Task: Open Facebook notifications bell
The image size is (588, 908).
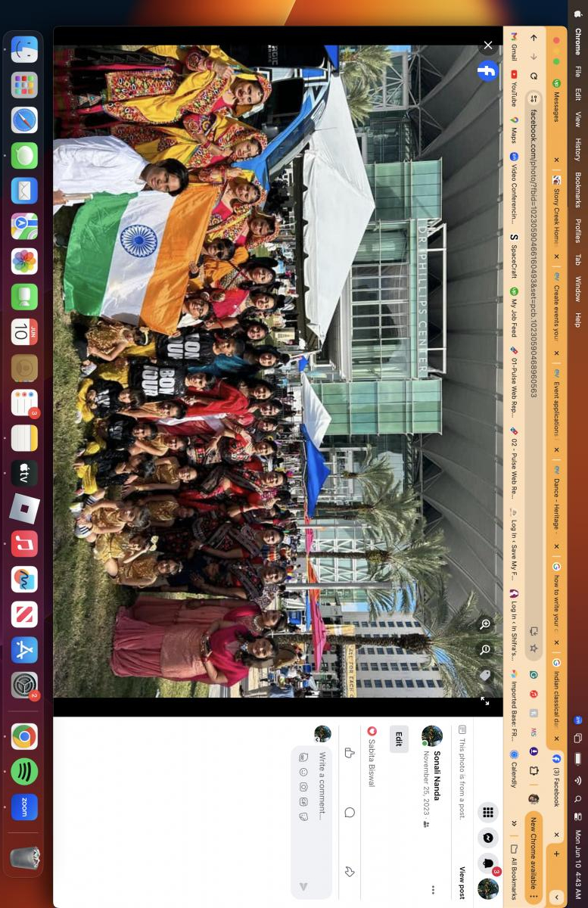Action: click(488, 863)
